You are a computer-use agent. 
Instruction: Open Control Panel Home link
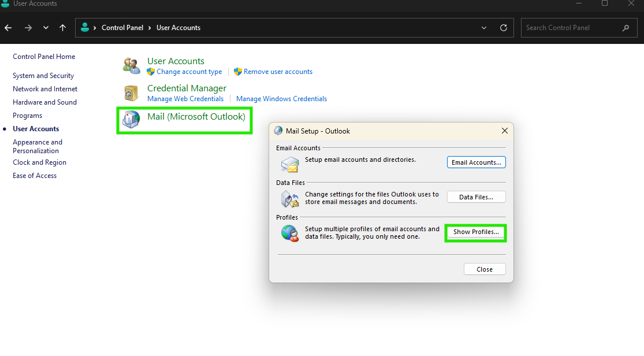tap(44, 57)
